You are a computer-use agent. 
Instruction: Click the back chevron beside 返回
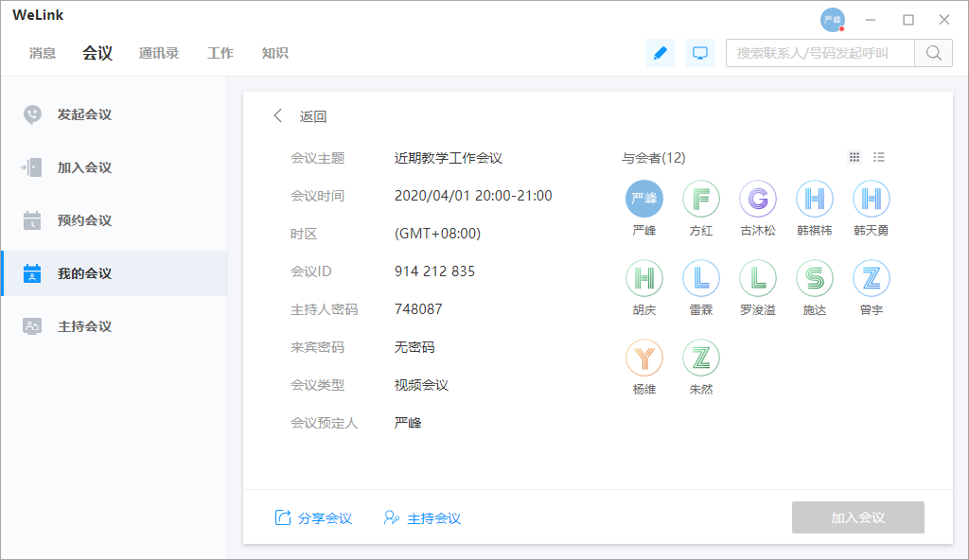(x=277, y=114)
